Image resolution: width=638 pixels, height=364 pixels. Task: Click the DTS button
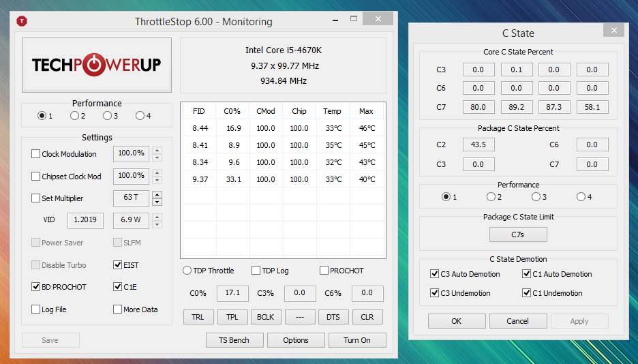click(333, 317)
